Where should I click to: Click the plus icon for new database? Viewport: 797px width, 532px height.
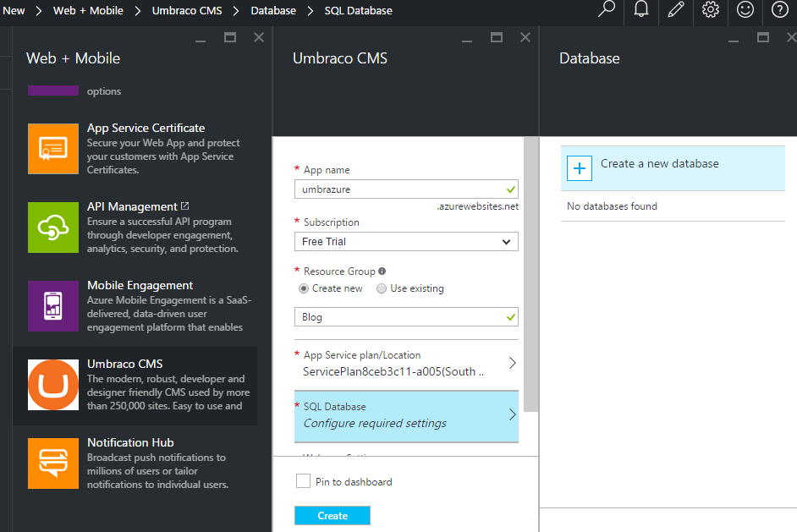coord(580,168)
